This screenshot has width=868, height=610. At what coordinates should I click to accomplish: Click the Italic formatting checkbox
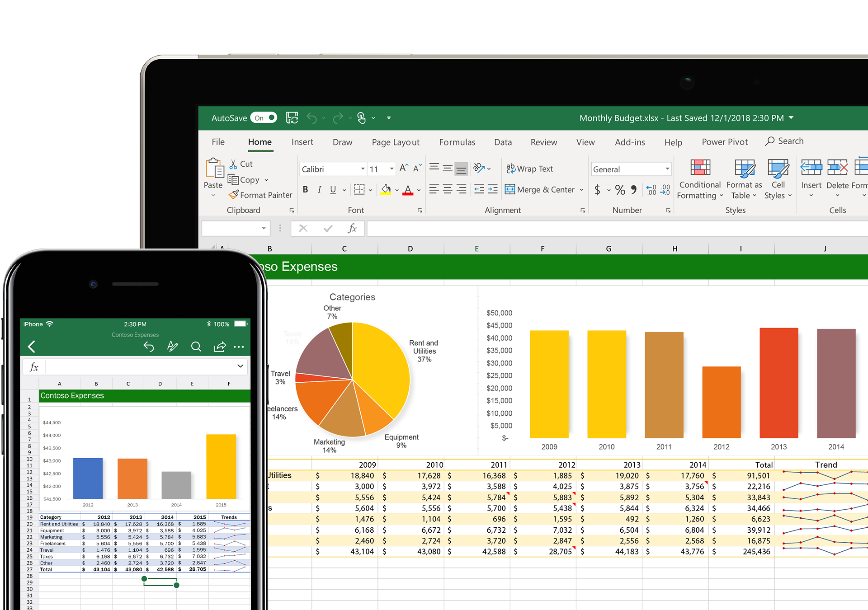317,190
